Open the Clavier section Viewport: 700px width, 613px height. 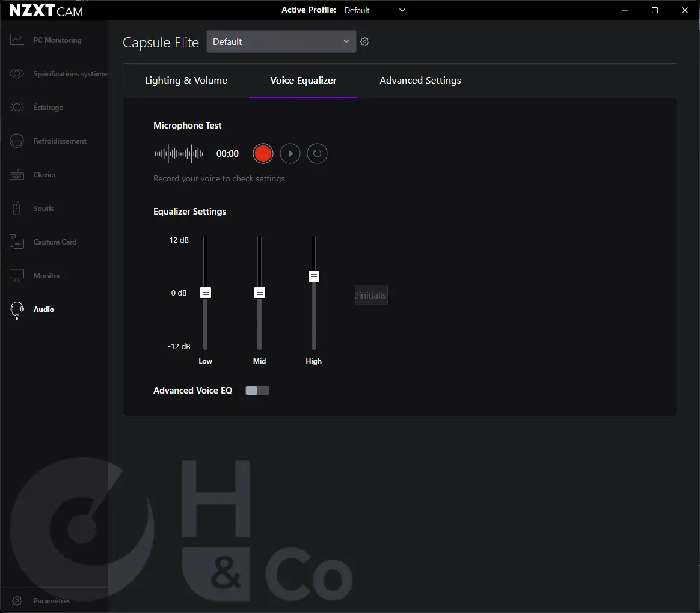45,175
